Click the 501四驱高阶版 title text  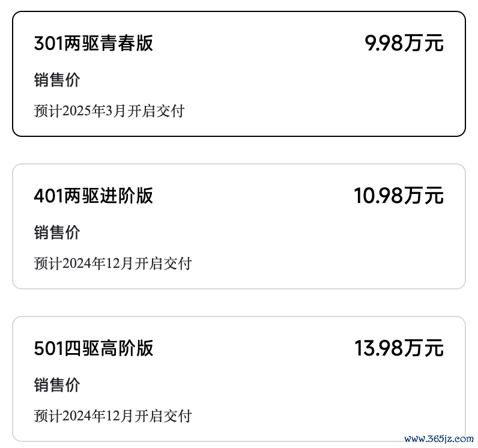pyautogui.click(x=94, y=348)
